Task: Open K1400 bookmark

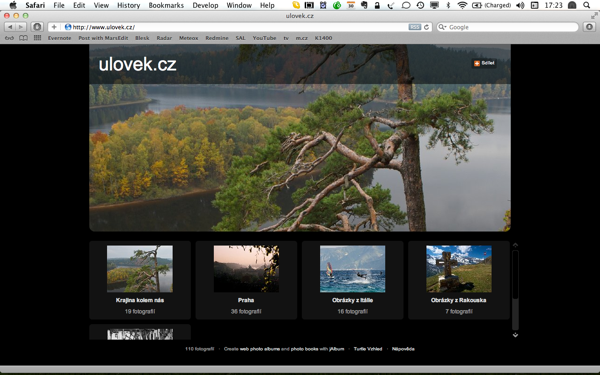Action: point(323,38)
